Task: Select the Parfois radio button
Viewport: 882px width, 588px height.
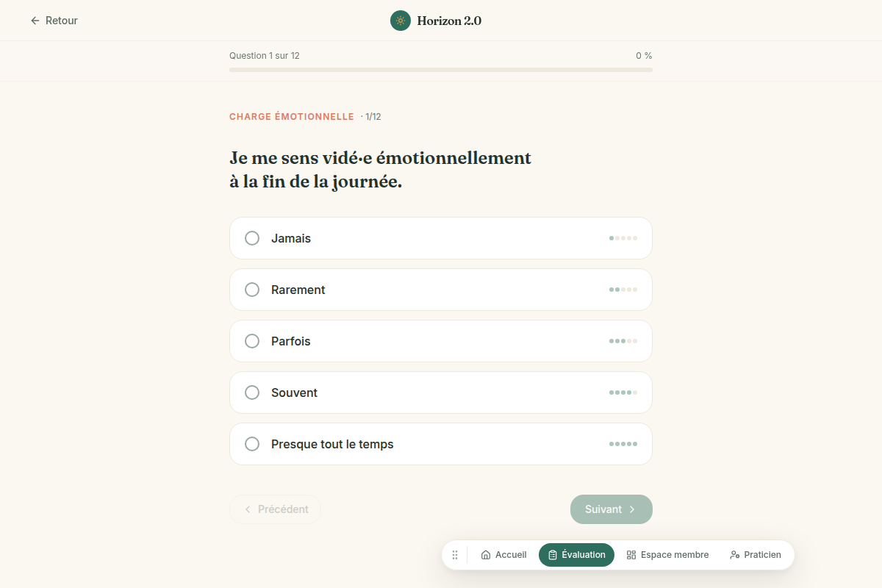Action: coord(252,341)
